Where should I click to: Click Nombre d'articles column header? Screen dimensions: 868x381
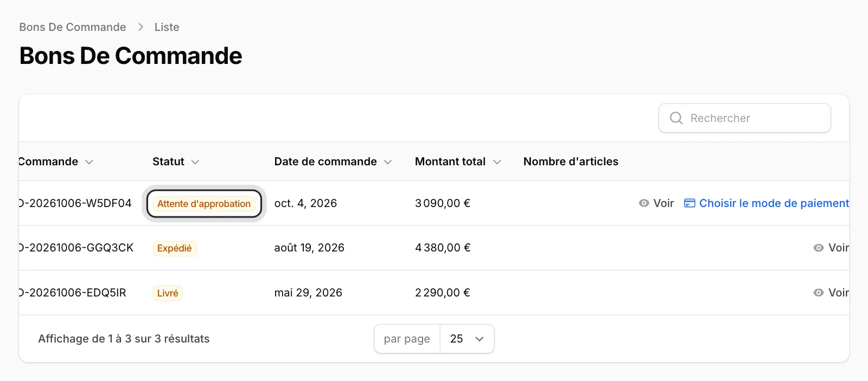(571, 162)
